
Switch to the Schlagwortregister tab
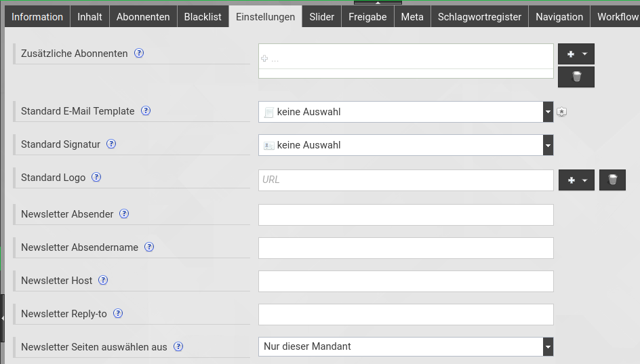pos(479,17)
